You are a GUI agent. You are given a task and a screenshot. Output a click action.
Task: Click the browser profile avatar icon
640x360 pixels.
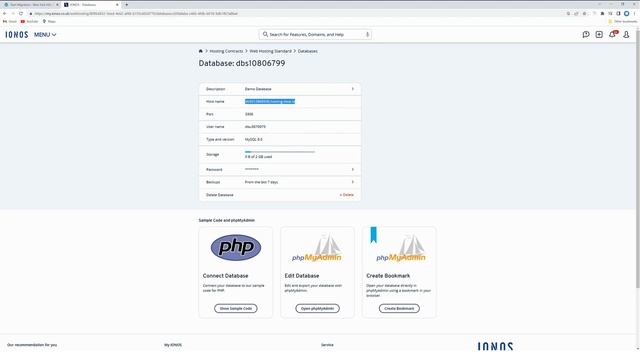[x=627, y=13]
